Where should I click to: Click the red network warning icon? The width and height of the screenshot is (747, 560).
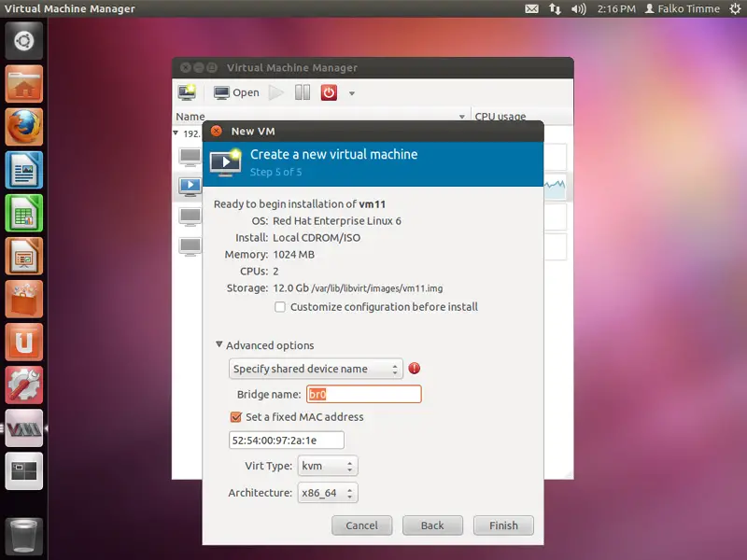415,368
